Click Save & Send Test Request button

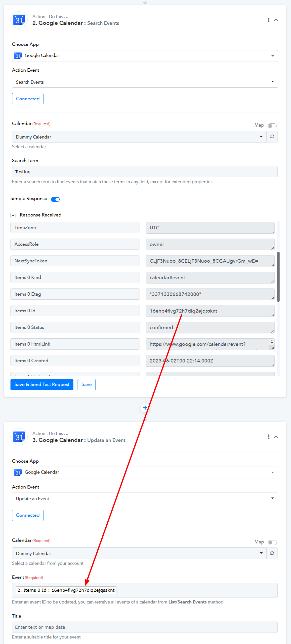click(x=42, y=384)
